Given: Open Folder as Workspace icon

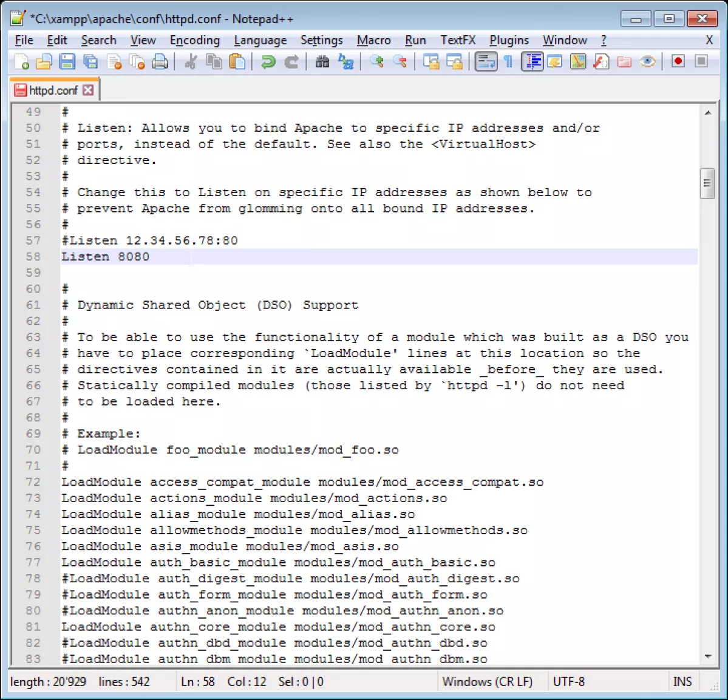Looking at the screenshot, I should 624,62.
